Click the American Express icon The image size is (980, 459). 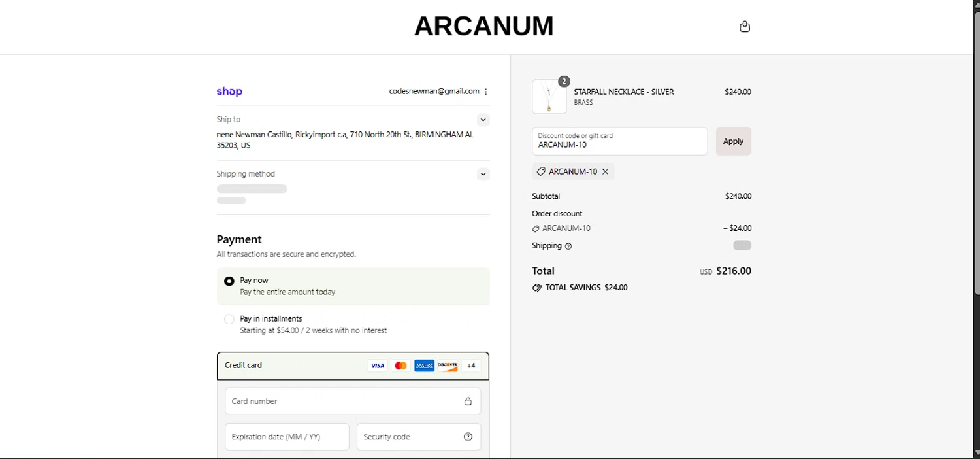coord(425,365)
